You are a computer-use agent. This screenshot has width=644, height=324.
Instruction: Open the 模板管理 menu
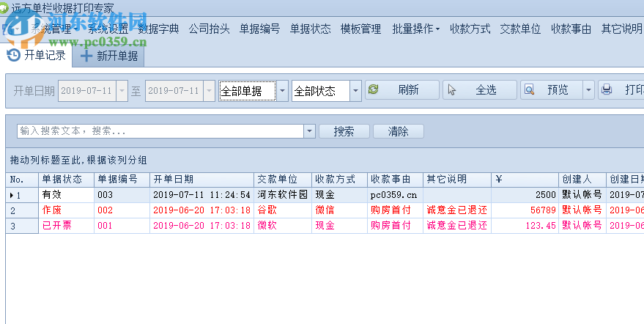360,29
